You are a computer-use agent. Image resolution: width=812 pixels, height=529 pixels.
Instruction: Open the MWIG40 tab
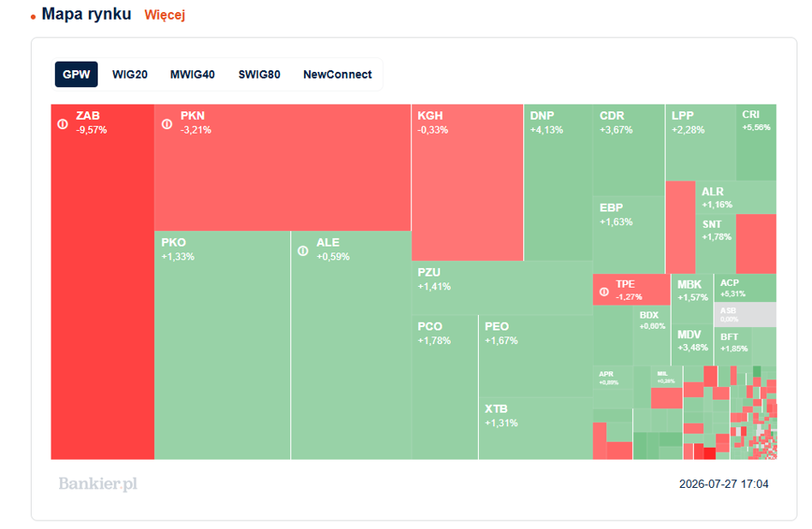[193, 74]
